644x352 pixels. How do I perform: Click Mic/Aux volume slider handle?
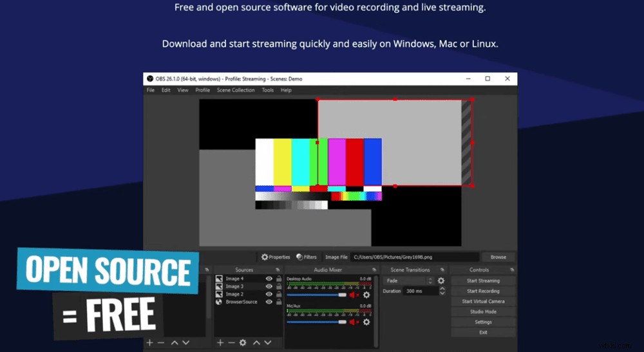(342, 322)
